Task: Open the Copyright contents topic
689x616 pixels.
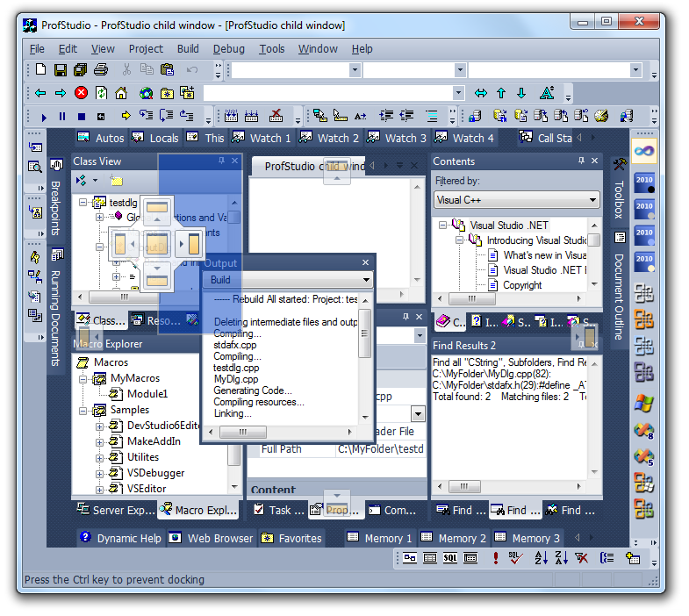Action: pos(522,285)
